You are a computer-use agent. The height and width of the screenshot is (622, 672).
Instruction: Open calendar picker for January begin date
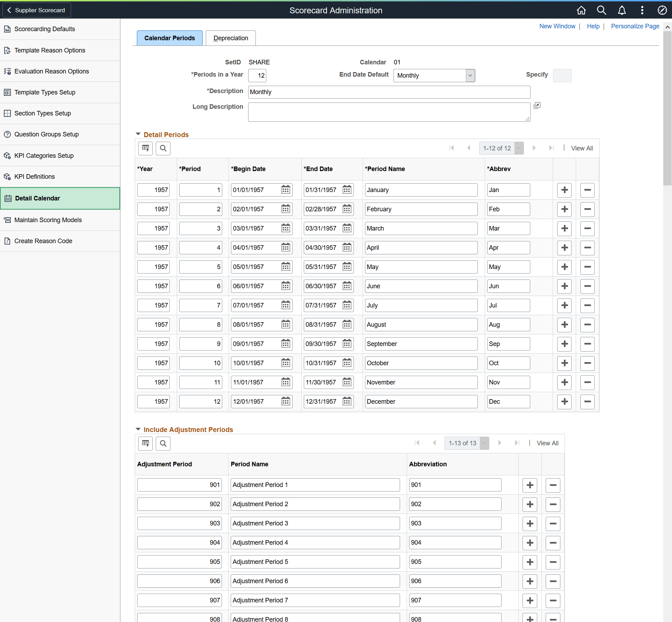point(286,190)
